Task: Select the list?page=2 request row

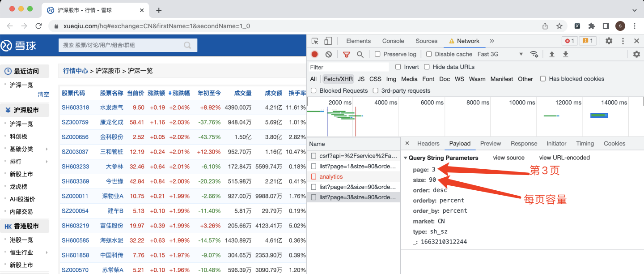Action: point(353,187)
